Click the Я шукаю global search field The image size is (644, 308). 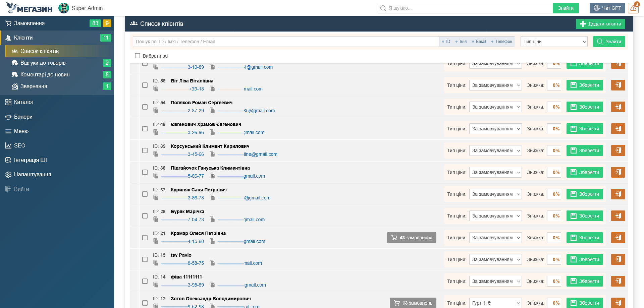tap(465, 8)
